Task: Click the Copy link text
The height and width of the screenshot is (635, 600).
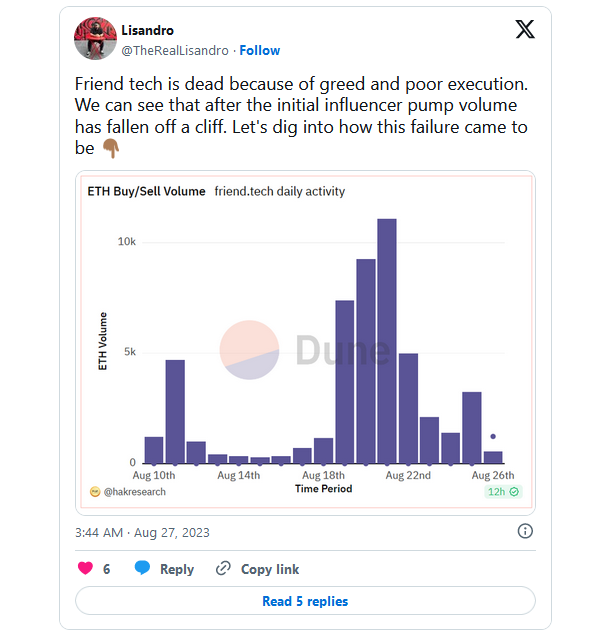Action: (x=270, y=569)
